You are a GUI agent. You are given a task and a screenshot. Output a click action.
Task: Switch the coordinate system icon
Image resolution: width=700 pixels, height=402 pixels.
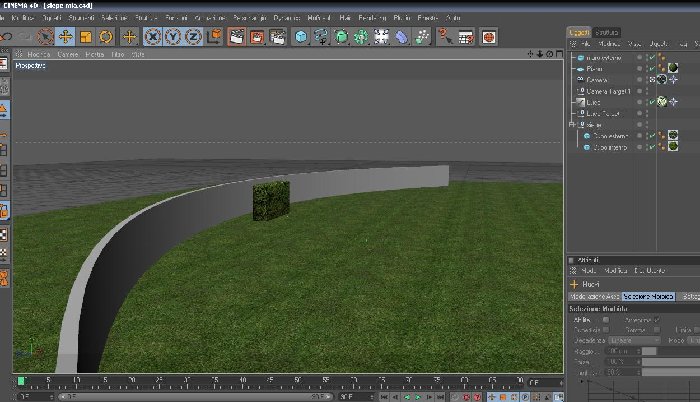tap(214, 37)
